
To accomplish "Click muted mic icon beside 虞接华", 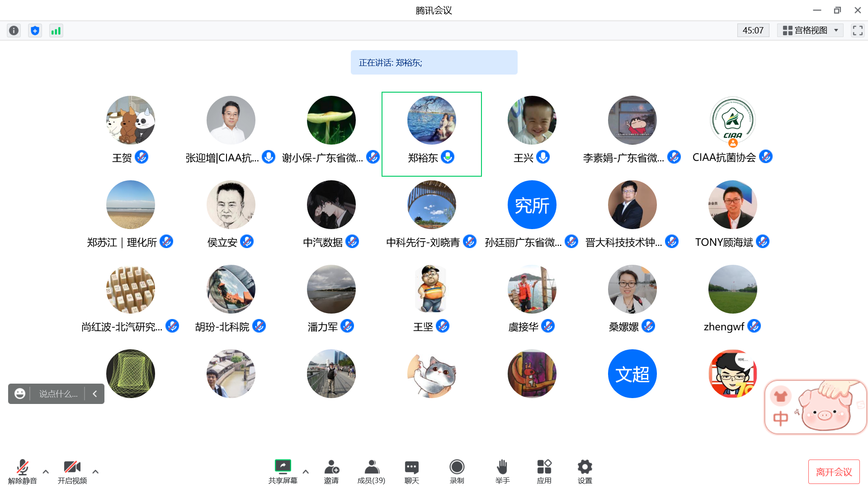I will (x=548, y=326).
